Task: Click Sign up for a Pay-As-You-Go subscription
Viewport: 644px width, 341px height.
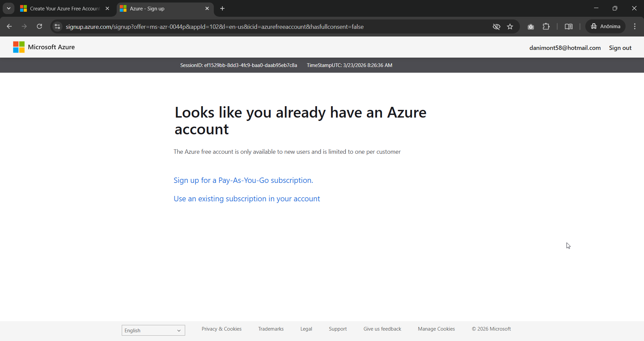Action: click(x=243, y=180)
